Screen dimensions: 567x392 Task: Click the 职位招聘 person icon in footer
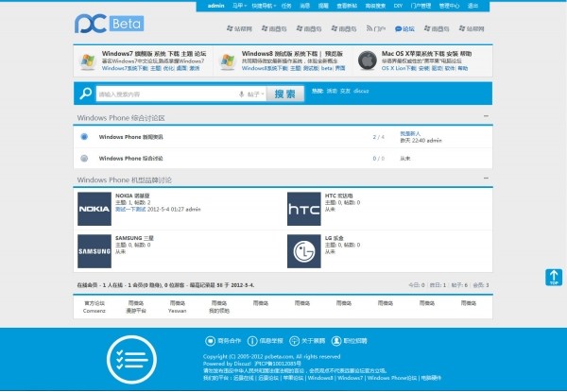[336, 341]
